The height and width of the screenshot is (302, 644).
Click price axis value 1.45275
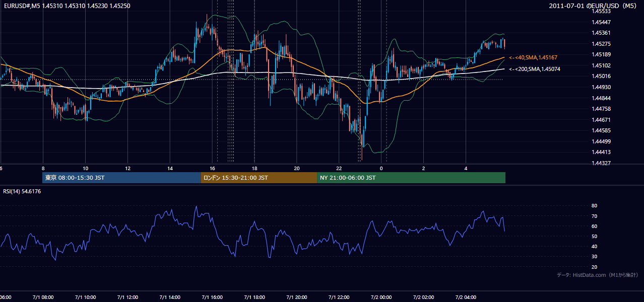pyautogui.click(x=602, y=44)
